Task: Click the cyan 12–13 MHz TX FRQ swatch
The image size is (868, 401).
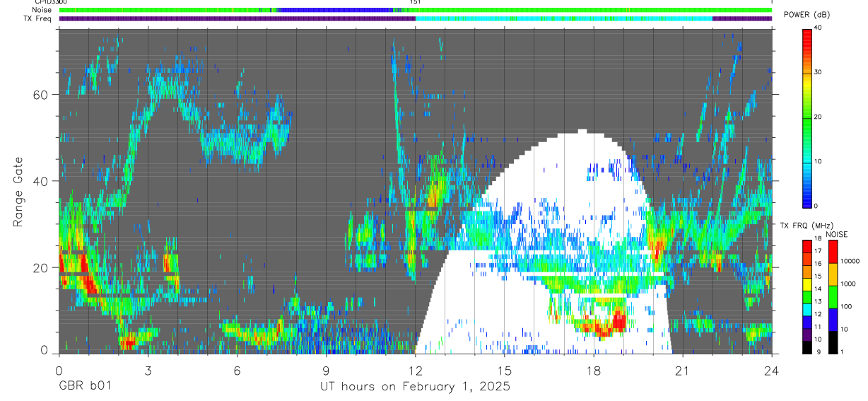Action: coord(807,310)
